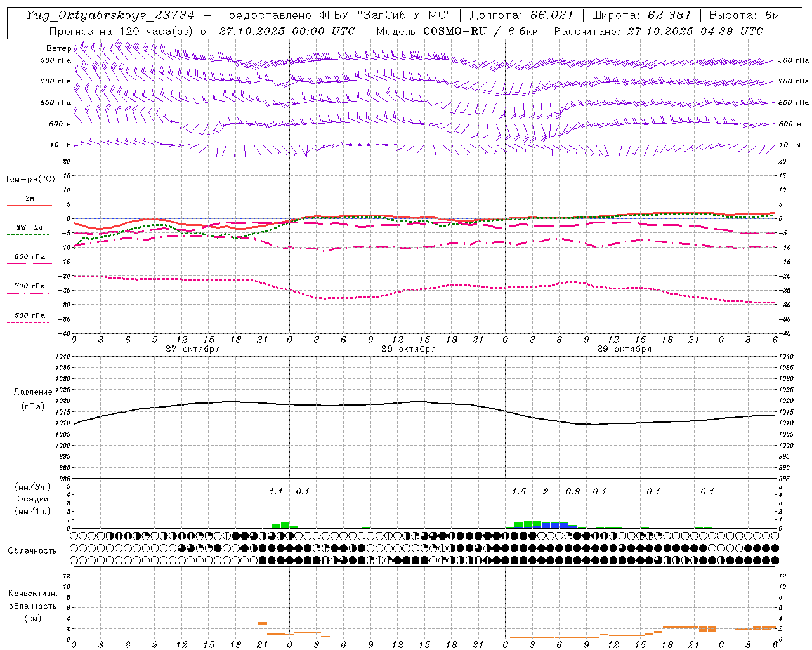Image resolution: width=812 pixels, height=650 pixels.
Task: Click the Давление pressure panel label
Action: pos(33,392)
